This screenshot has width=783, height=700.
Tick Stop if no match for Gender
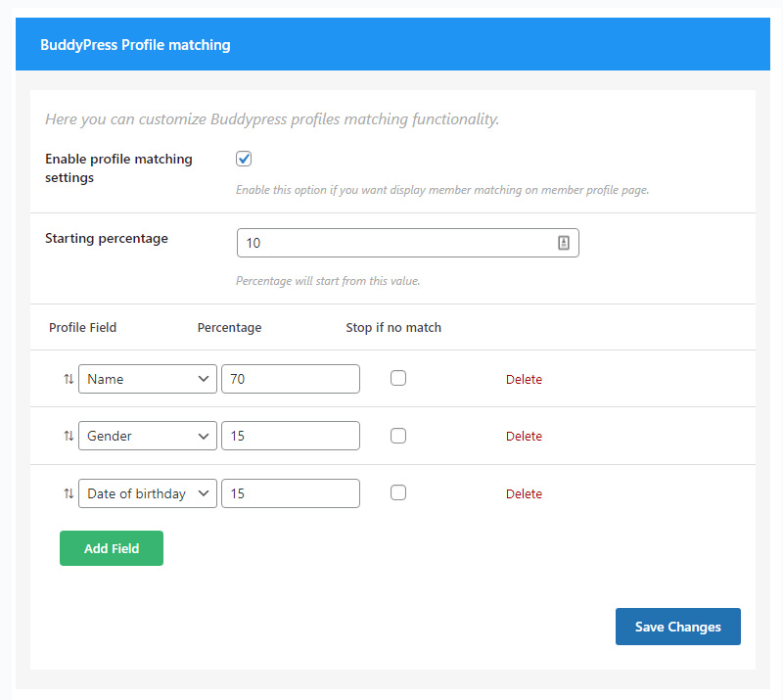click(398, 436)
